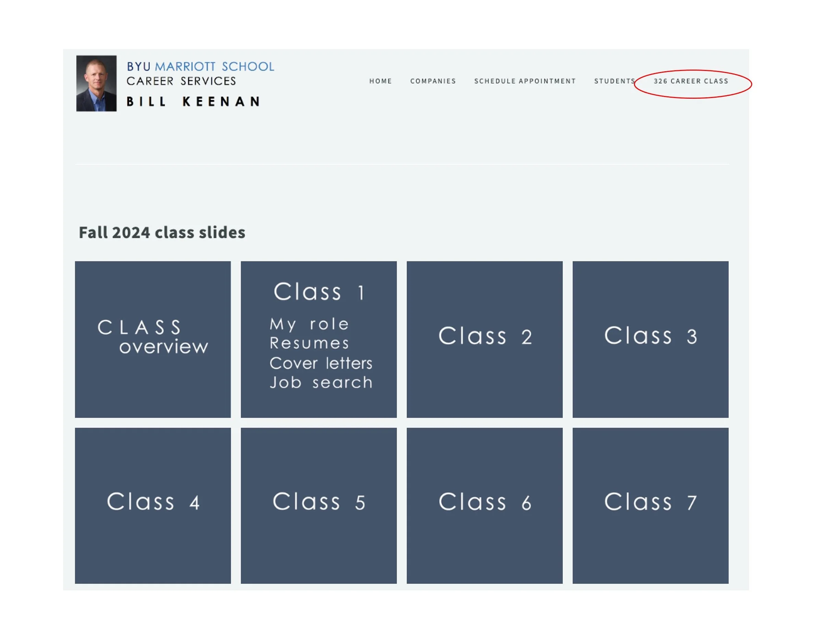
Task: Click the 326 Career Class link
Action: (691, 81)
